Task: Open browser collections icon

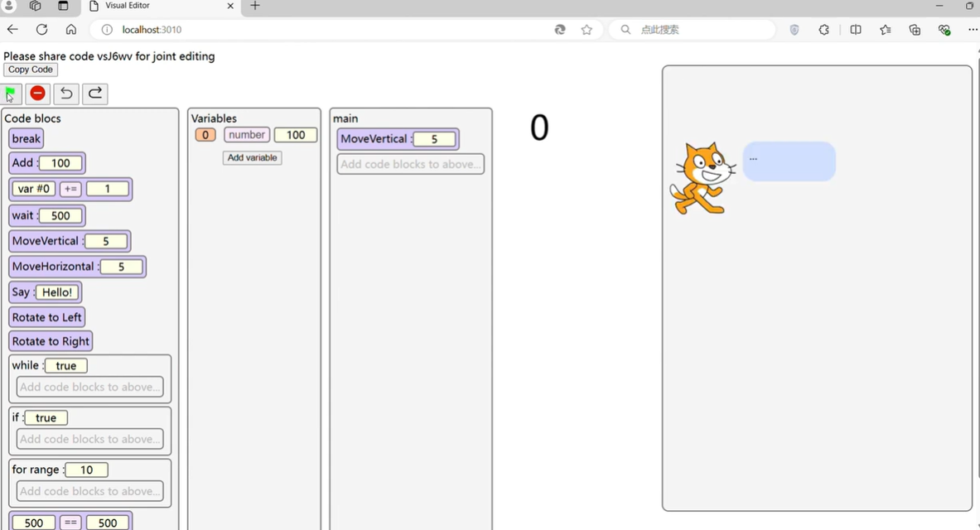Action: [x=915, y=29]
